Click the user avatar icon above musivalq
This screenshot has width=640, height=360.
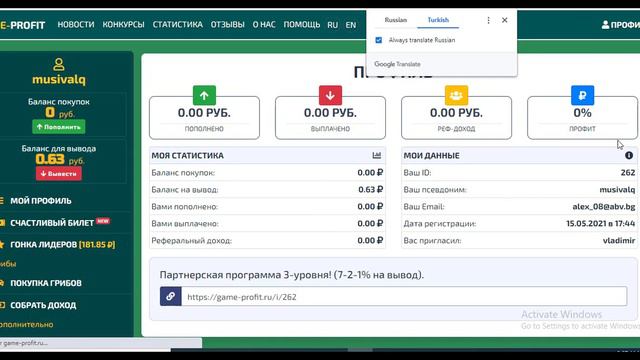coord(59,64)
